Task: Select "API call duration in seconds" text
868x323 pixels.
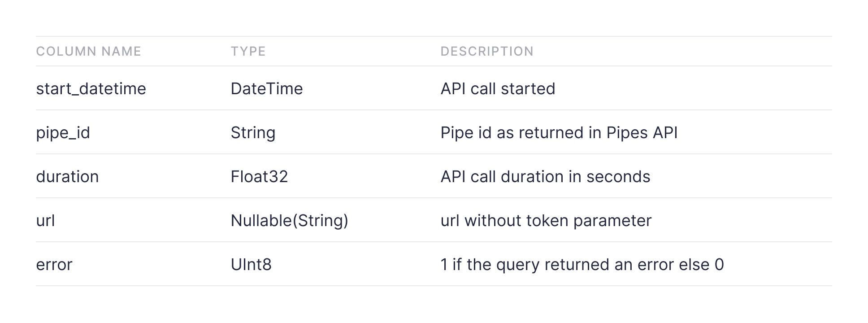Action: point(545,176)
